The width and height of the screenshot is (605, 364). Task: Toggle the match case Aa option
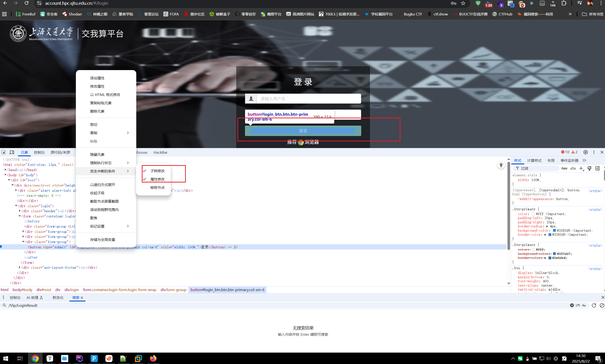pyautogui.click(x=584, y=305)
